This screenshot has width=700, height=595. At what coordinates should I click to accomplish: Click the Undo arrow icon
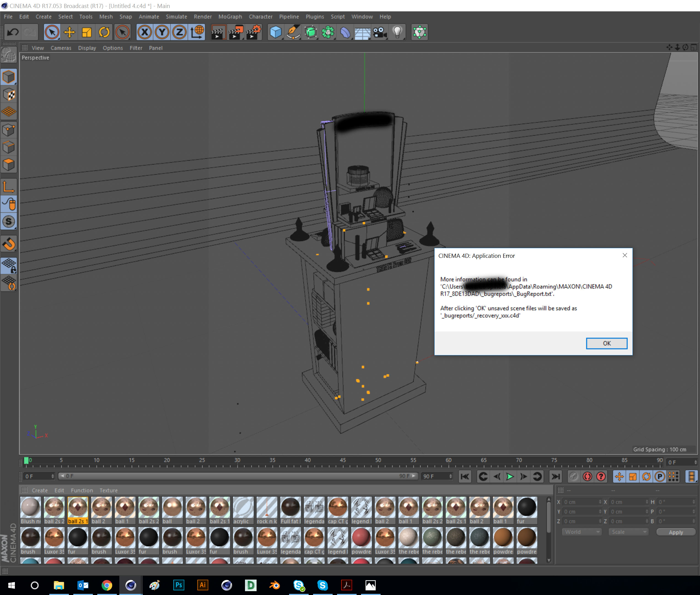13,33
